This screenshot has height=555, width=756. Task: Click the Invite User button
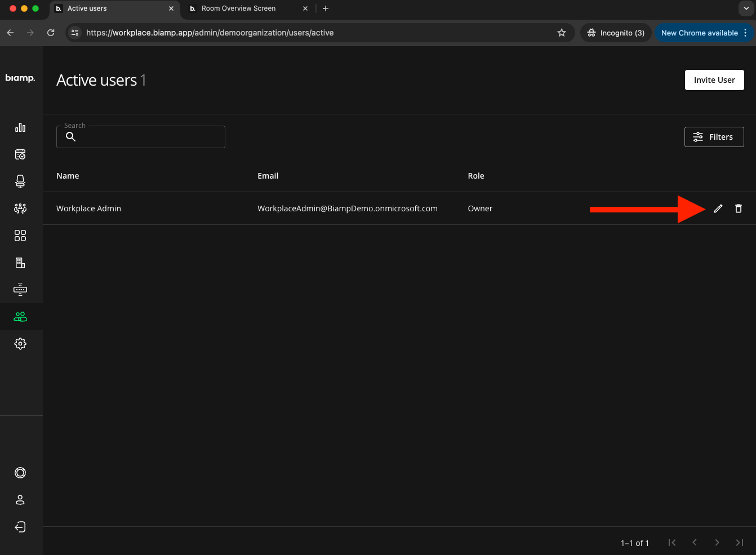(714, 80)
